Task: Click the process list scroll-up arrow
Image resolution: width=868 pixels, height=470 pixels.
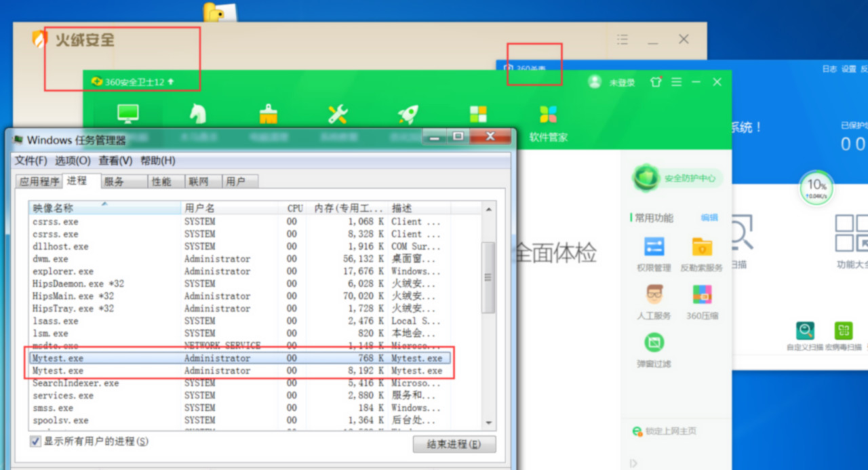Action: click(x=488, y=209)
